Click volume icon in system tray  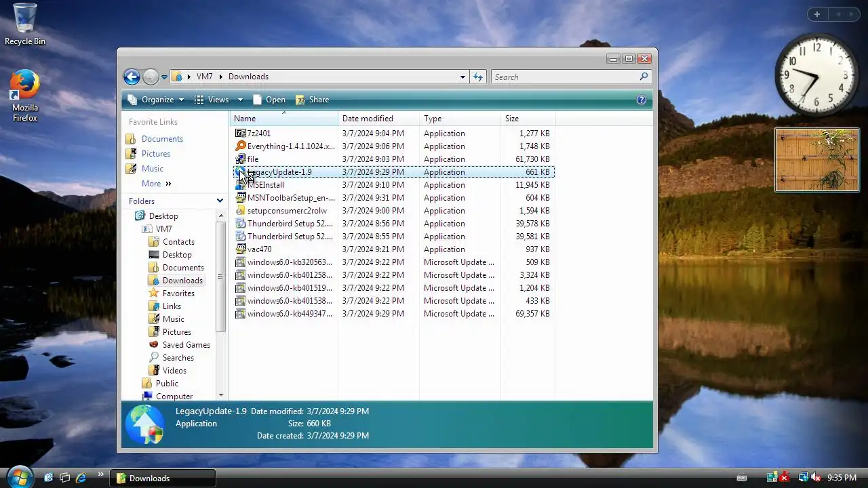pyautogui.click(x=816, y=478)
